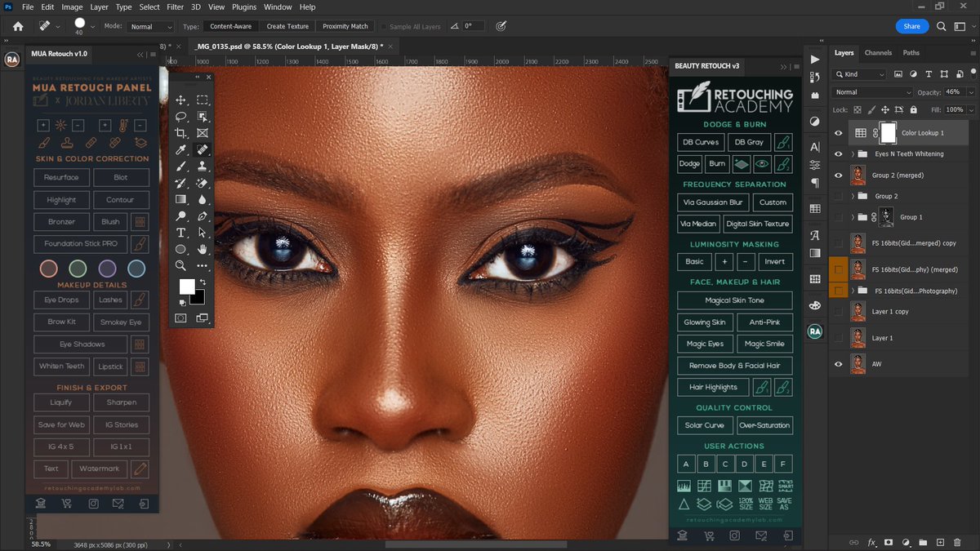The height and width of the screenshot is (551, 980).
Task: Hide the AW layer
Action: [x=838, y=364]
